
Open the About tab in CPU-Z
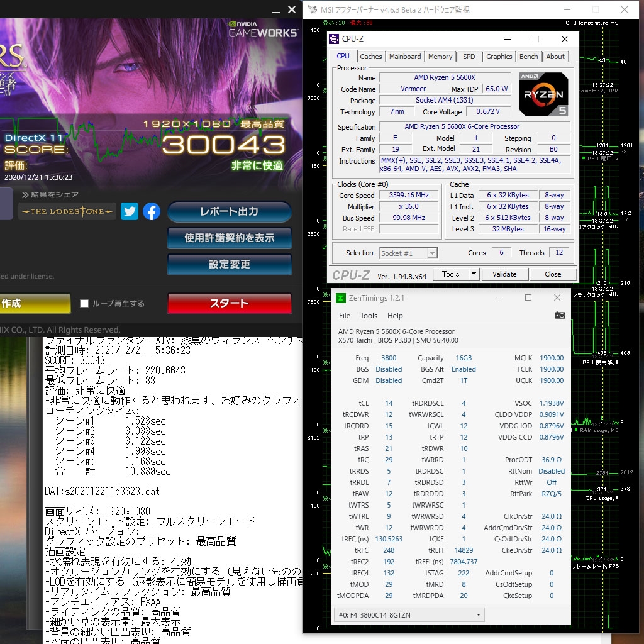click(x=555, y=57)
